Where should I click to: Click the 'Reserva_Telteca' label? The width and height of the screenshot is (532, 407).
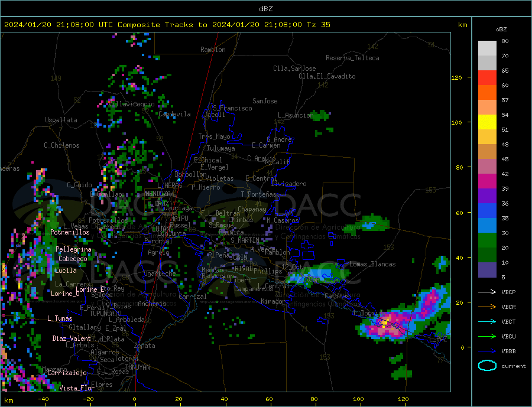click(x=352, y=58)
